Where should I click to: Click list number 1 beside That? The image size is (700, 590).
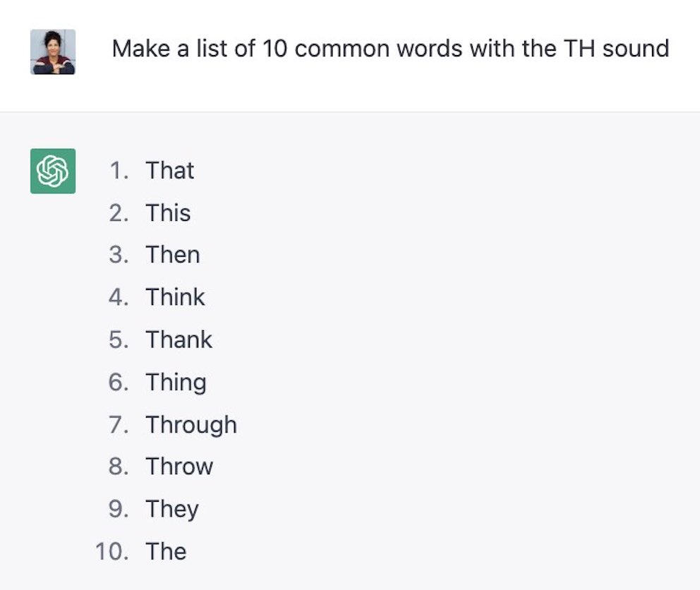click(119, 171)
